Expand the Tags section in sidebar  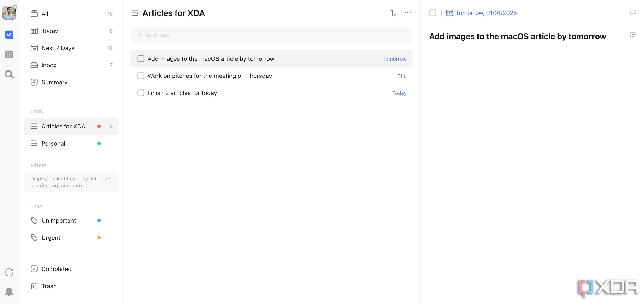click(36, 205)
